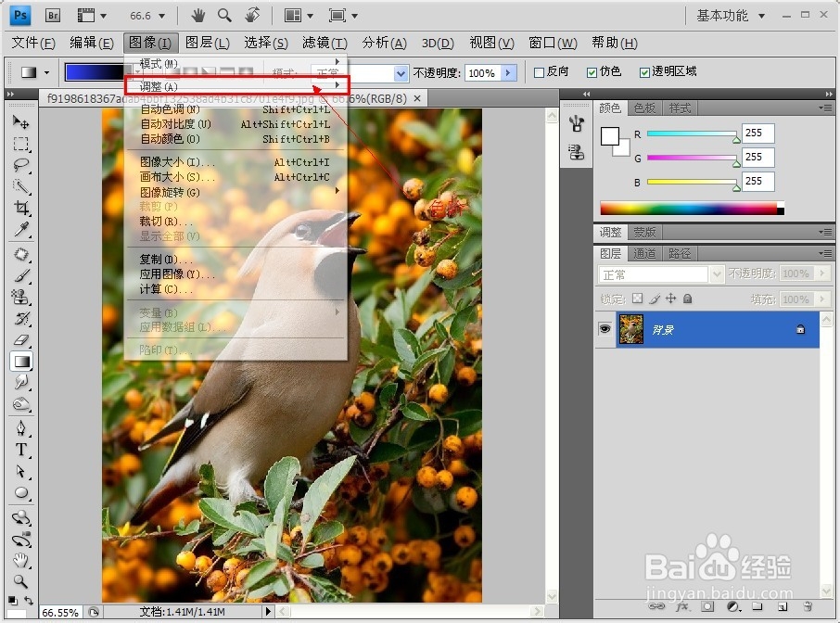Select the 3D Rotate tool

click(21, 517)
